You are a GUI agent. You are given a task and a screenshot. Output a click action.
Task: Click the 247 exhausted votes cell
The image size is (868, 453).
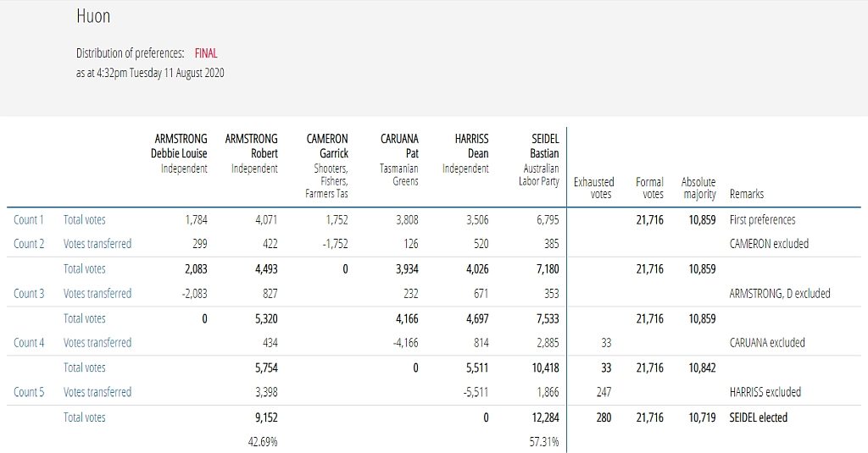coord(604,392)
